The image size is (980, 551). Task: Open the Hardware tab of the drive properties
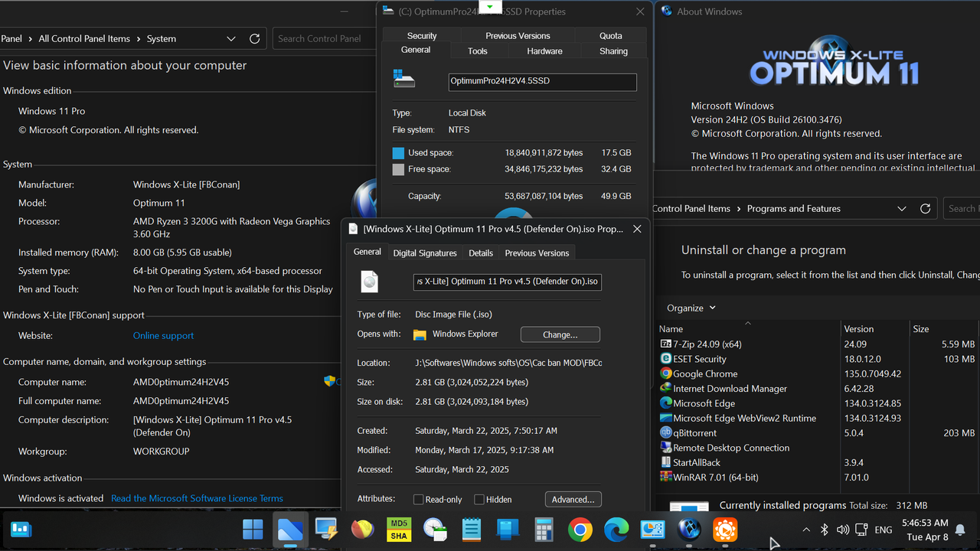[544, 51]
